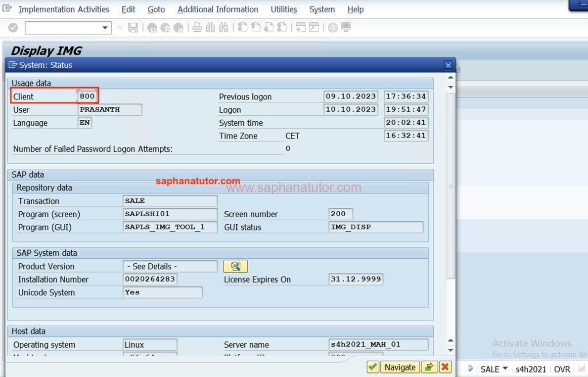Click the Back green arrow icon
Viewport: 588px width, 377px height.
point(152,27)
